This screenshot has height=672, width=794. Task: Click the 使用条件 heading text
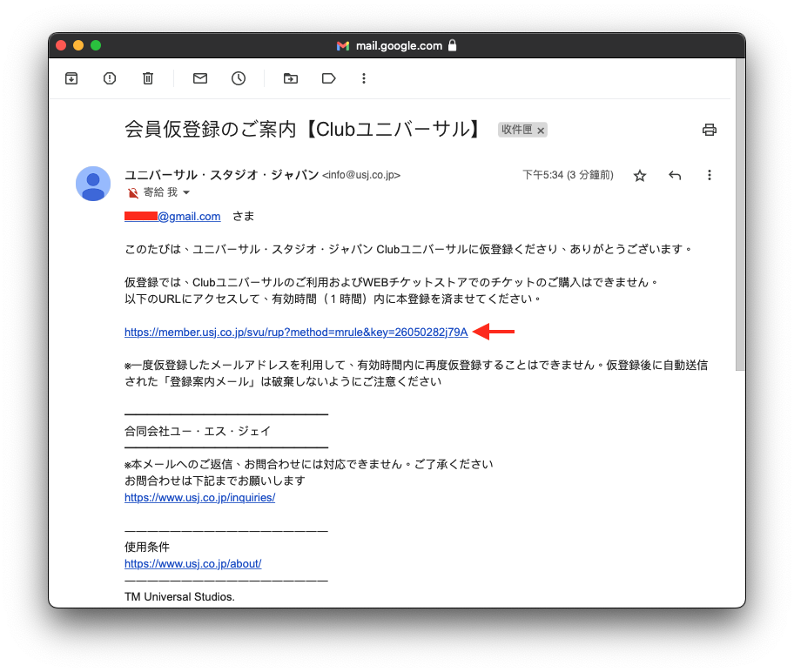click(x=147, y=547)
